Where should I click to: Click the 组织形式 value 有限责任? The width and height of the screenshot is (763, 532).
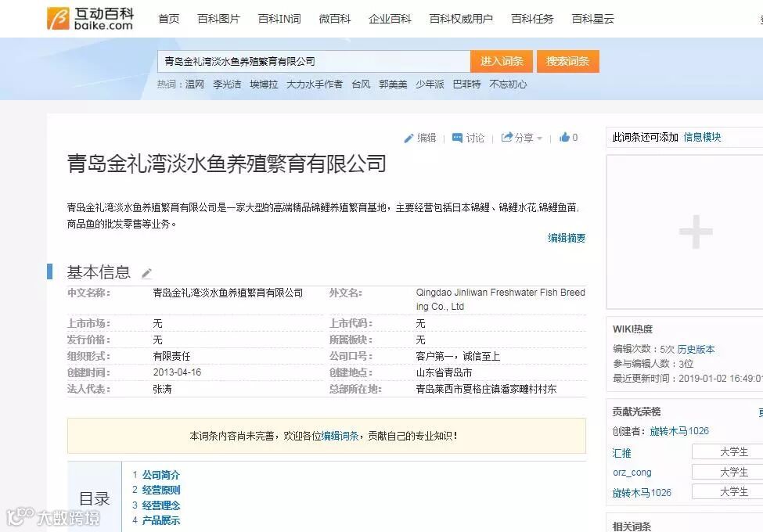pyautogui.click(x=171, y=356)
